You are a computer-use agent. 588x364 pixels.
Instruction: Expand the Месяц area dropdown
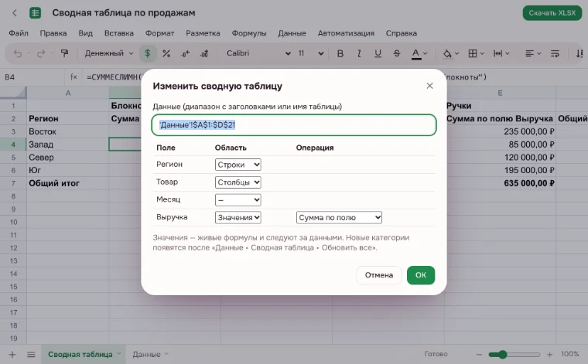[238, 199]
